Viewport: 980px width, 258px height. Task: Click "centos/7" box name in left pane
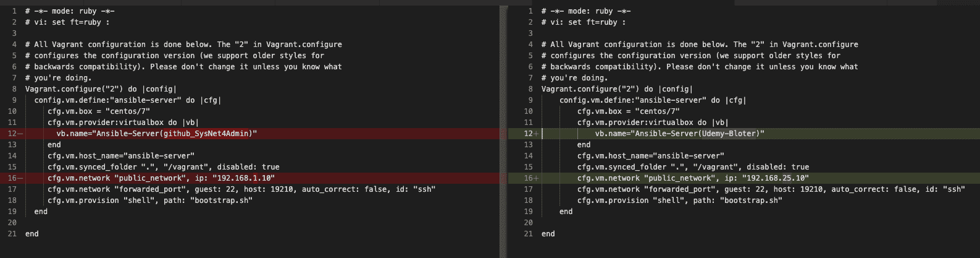[128, 111]
